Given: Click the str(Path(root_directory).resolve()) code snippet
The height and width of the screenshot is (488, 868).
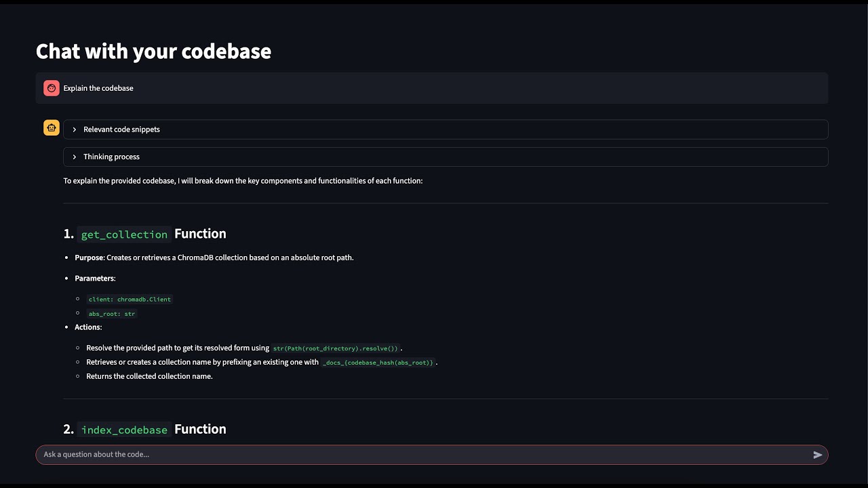Looking at the screenshot, I should tap(336, 348).
